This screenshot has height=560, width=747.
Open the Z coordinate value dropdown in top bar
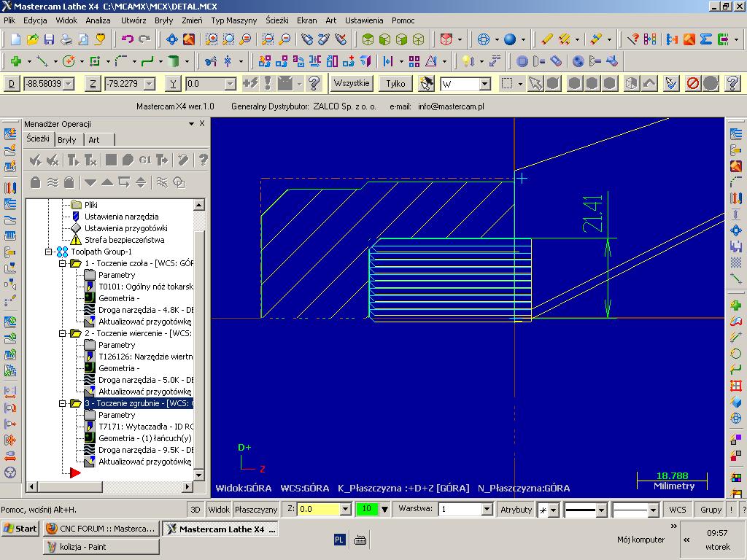click(150, 85)
